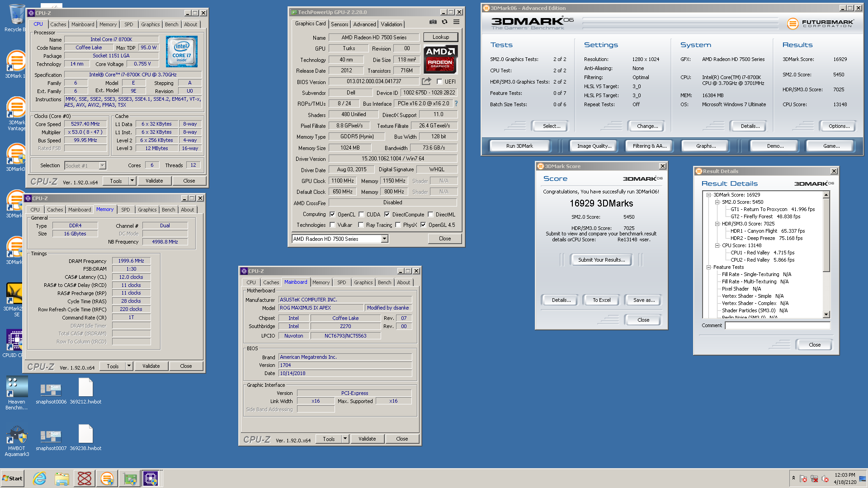Switch to the Sensors tab in GPU-Z
The image size is (868, 488).
click(340, 24)
